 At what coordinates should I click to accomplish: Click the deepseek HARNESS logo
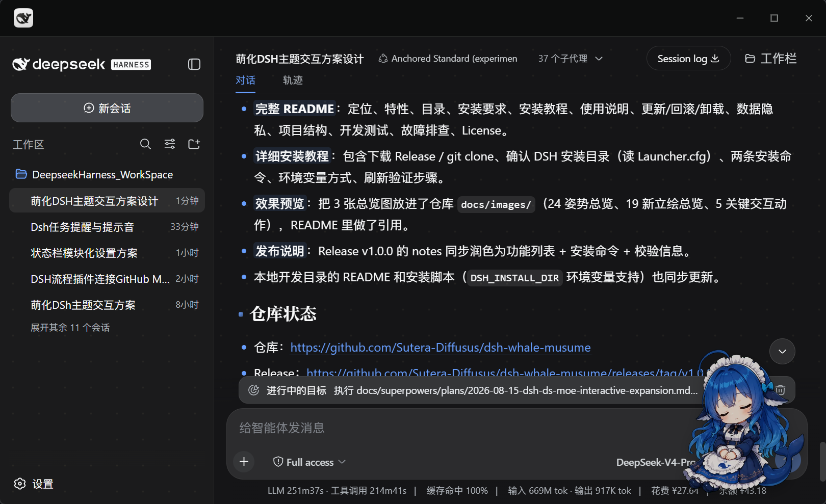click(x=82, y=64)
